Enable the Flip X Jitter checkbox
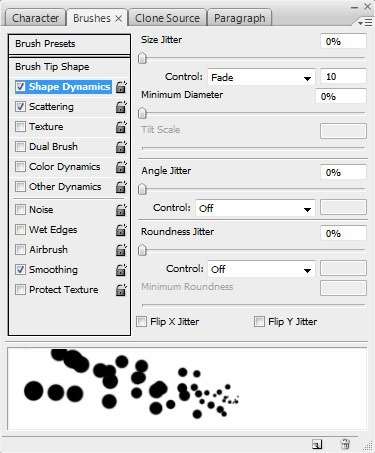The height and width of the screenshot is (453, 375). pos(141,322)
